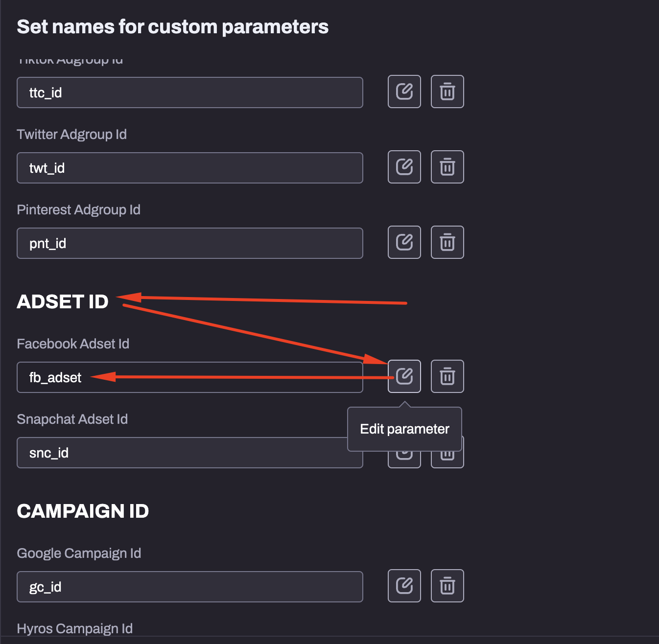Remove the Google Campaign Id parameter

pyautogui.click(x=447, y=586)
